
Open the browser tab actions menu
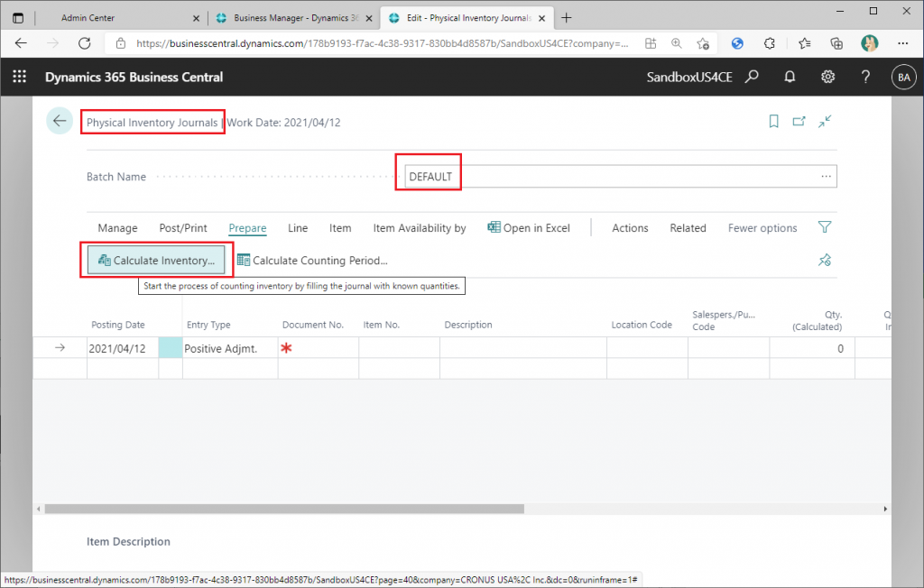(x=18, y=18)
